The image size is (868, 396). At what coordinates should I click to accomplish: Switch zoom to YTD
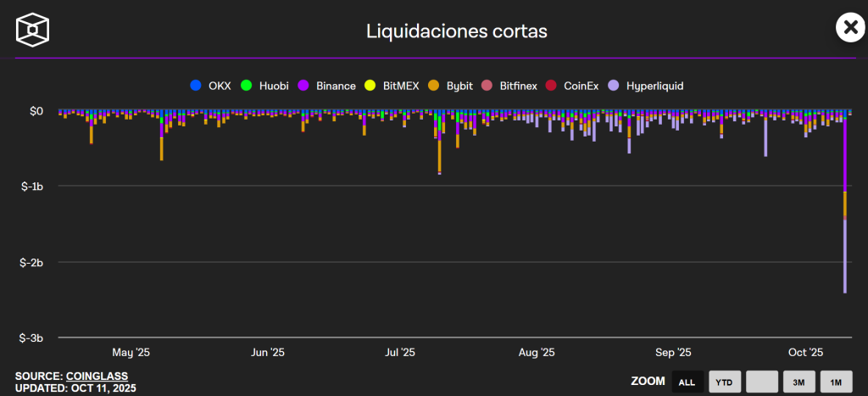tap(725, 382)
